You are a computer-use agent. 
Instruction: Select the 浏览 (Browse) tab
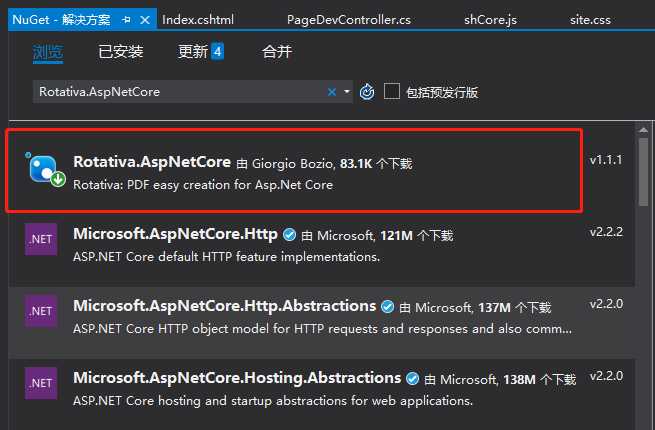(x=48, y=52)
